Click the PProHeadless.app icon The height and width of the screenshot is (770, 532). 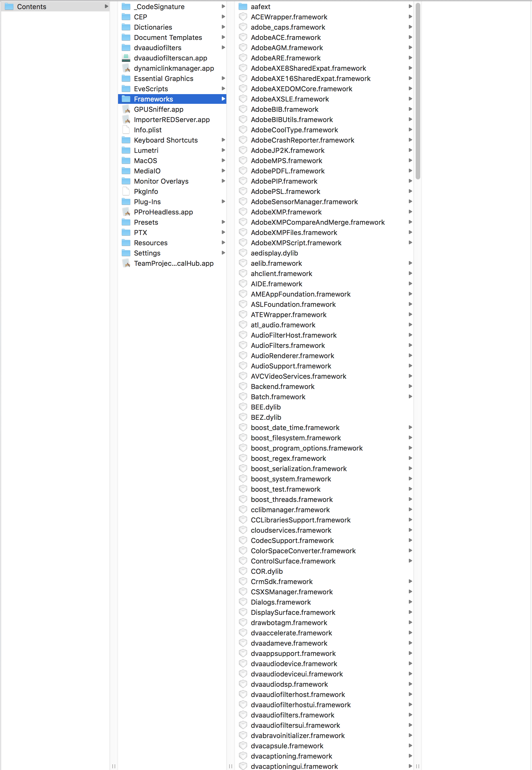click(x=126, y=212)
